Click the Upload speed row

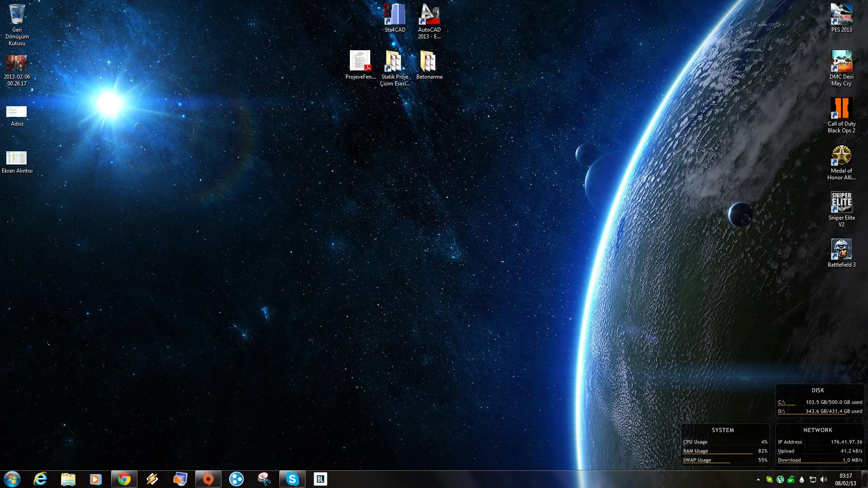coord(820,451)
